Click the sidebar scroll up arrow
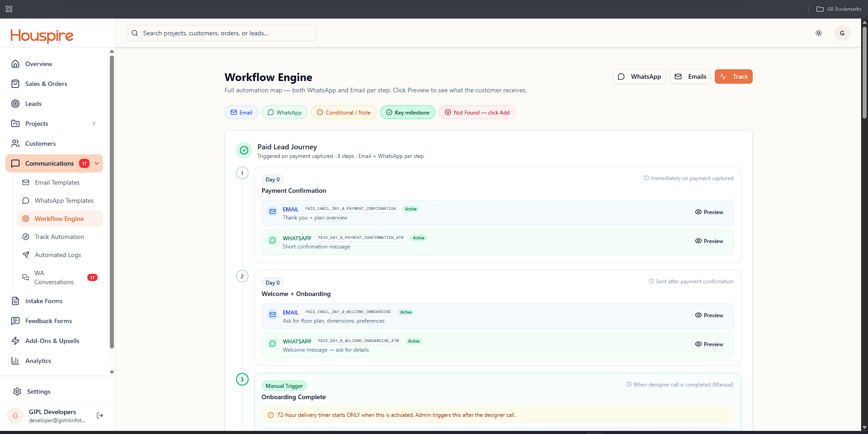Viewport: 868px width, 434px height. coord(112,52)
